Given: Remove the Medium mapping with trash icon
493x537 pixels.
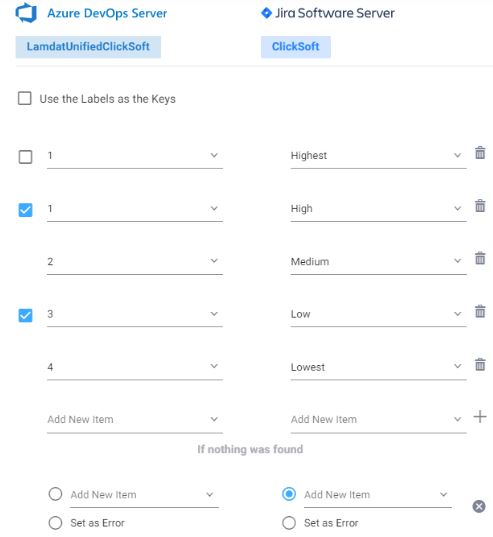Looking at the screenshot, I should click(480, 258).
